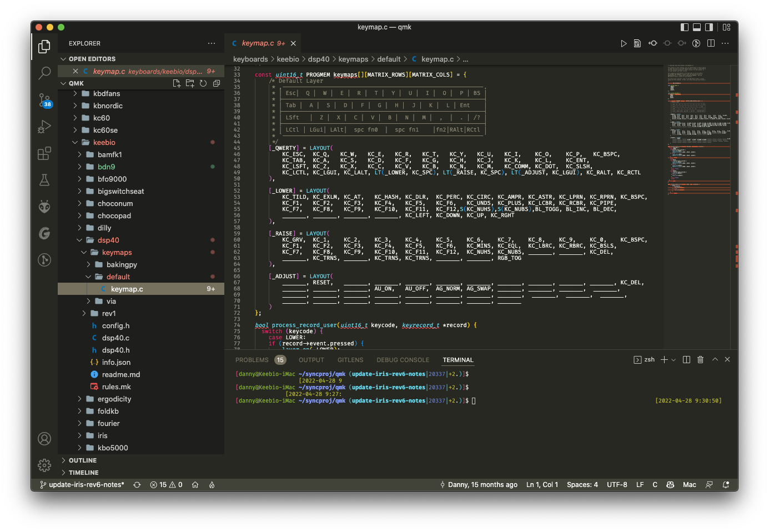Image resolution: width=769 pixels, height=532 pixels.
Task: Toggle the bottom panel layout button
Action: (697, 27)
